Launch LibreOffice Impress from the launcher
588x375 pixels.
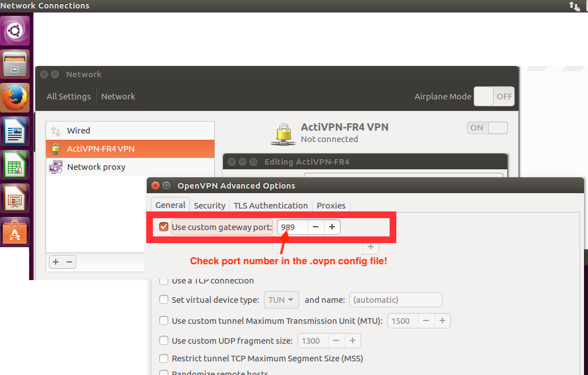15,198
